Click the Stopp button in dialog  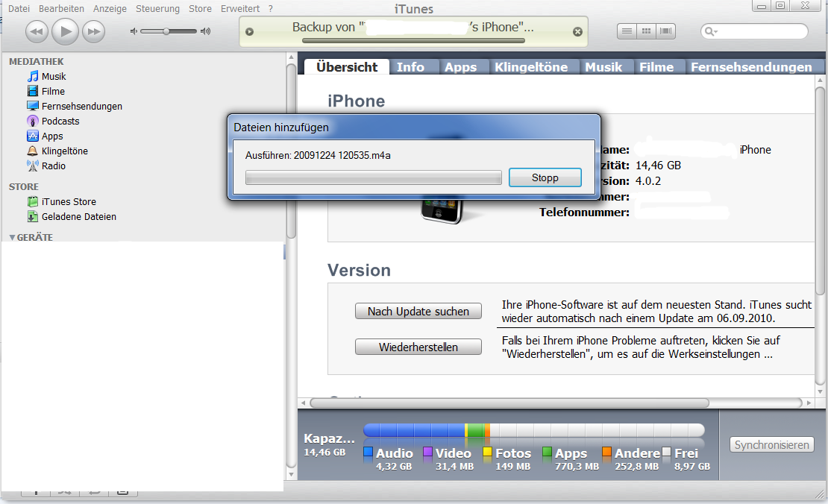click(x=545, y=177)
